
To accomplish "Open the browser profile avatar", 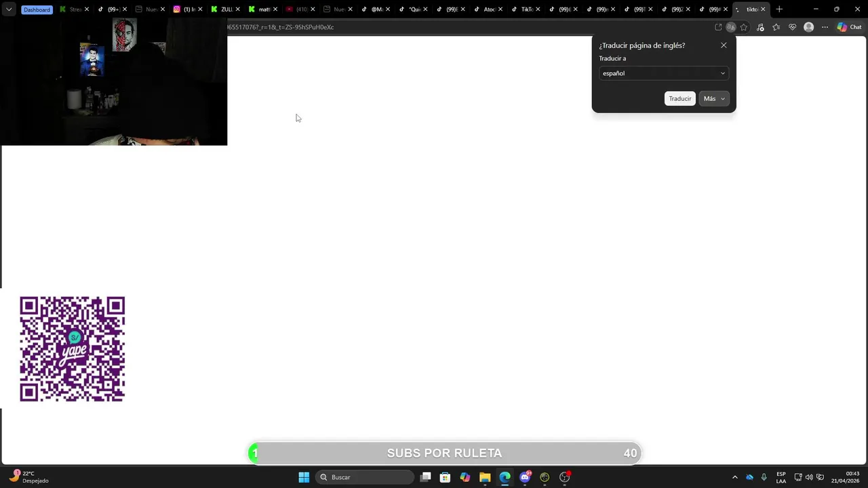I will coord(808,27).
